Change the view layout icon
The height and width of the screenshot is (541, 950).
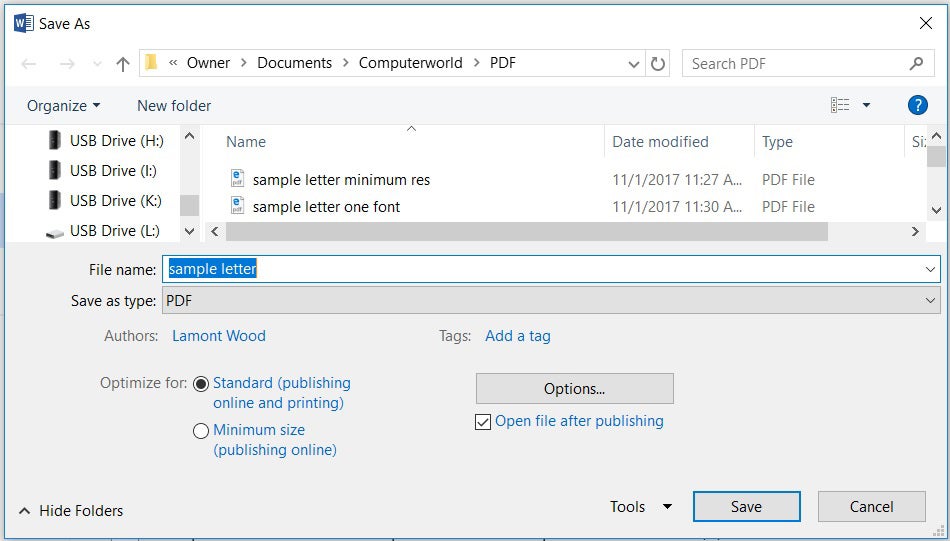tap(840, 105)
